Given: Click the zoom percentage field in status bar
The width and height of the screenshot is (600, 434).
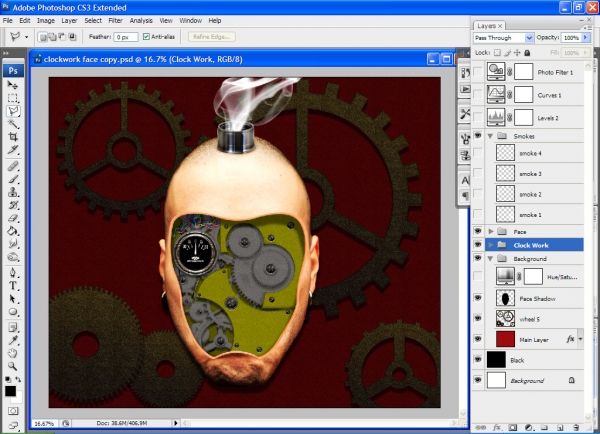Looking at the screenshot, I should 44,423.
